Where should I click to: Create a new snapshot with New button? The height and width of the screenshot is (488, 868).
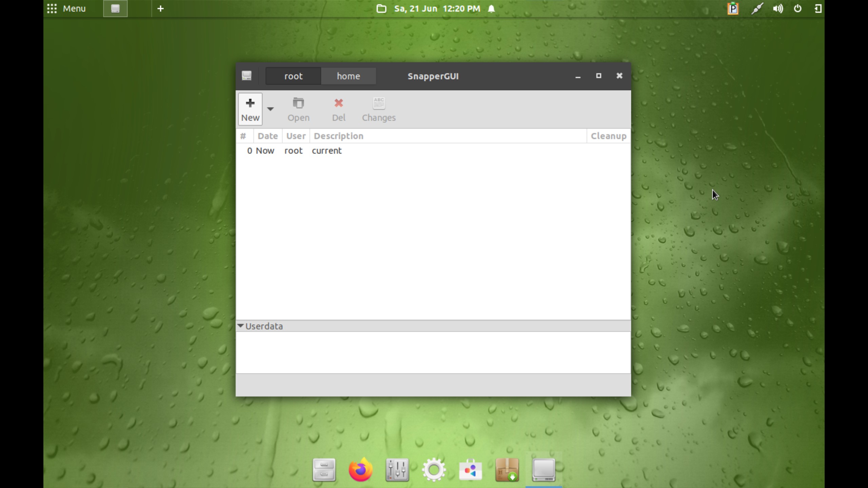250,109
